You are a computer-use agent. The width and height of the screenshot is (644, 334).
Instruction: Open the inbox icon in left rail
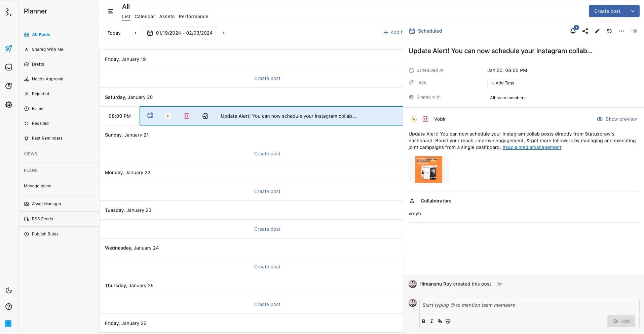[9, 67]
